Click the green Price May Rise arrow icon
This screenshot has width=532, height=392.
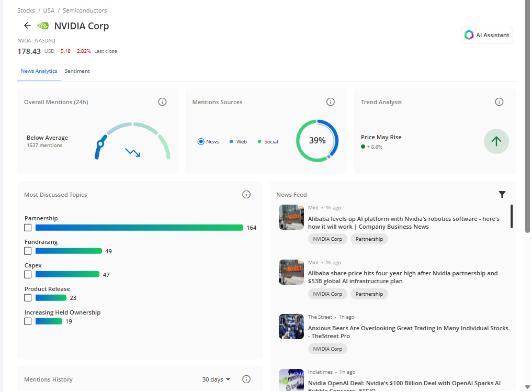[496, 141]
